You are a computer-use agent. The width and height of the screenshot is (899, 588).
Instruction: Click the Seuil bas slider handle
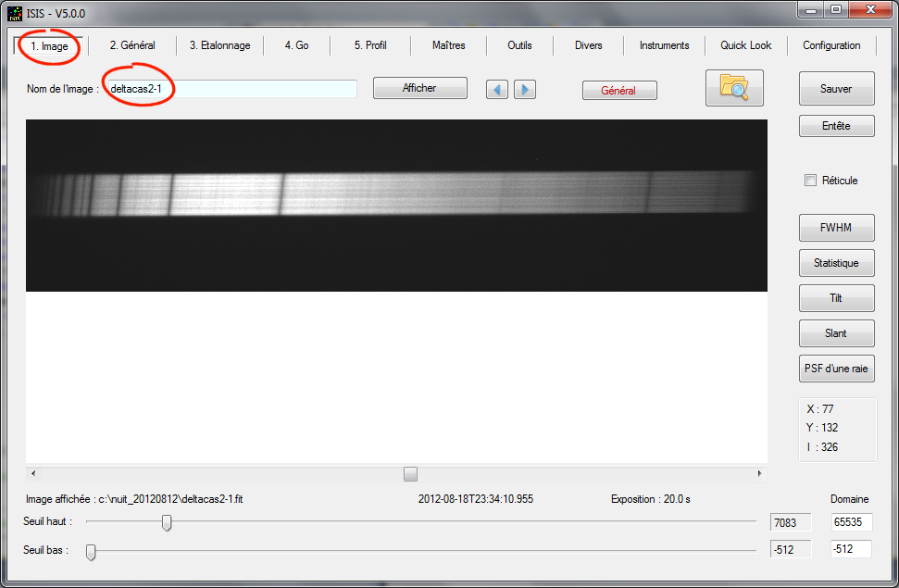point(91,551)
